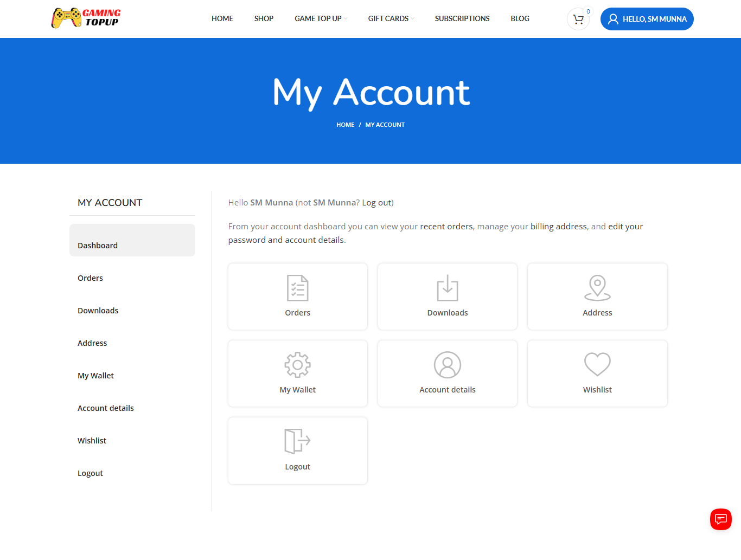Screen dimensions: 741x560
Task: Go to Home in top navigation
Action: (222, 18)
